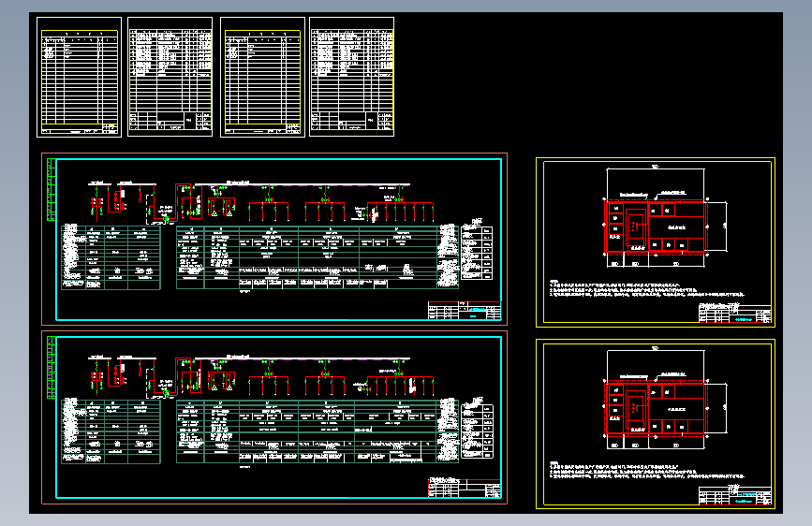Click the notes text block under lower layout plan
The image size is (812, 526).
(646, 471)
